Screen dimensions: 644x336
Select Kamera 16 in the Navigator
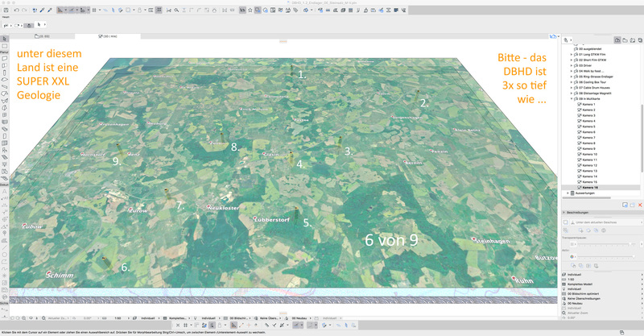[x=589, y=188]
